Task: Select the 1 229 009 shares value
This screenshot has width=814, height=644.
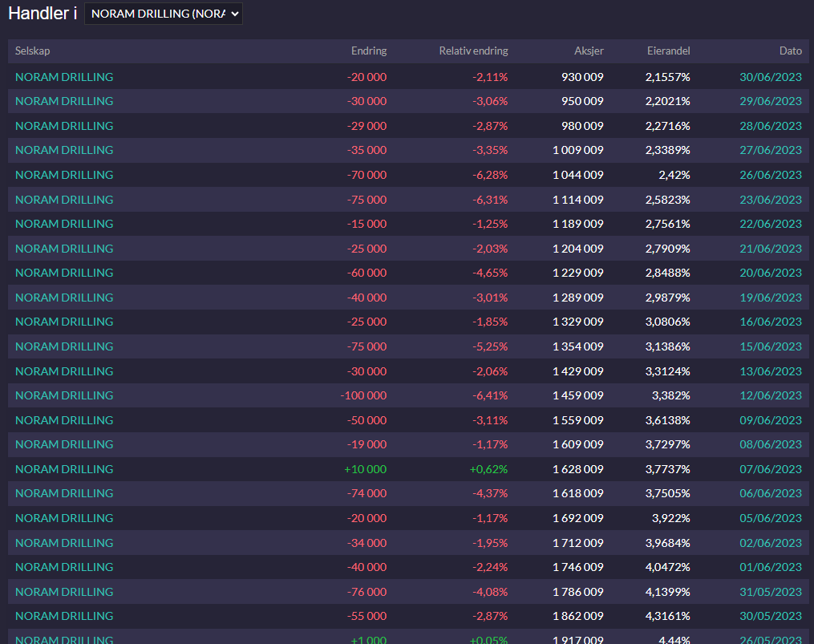Action: point(577,273)
